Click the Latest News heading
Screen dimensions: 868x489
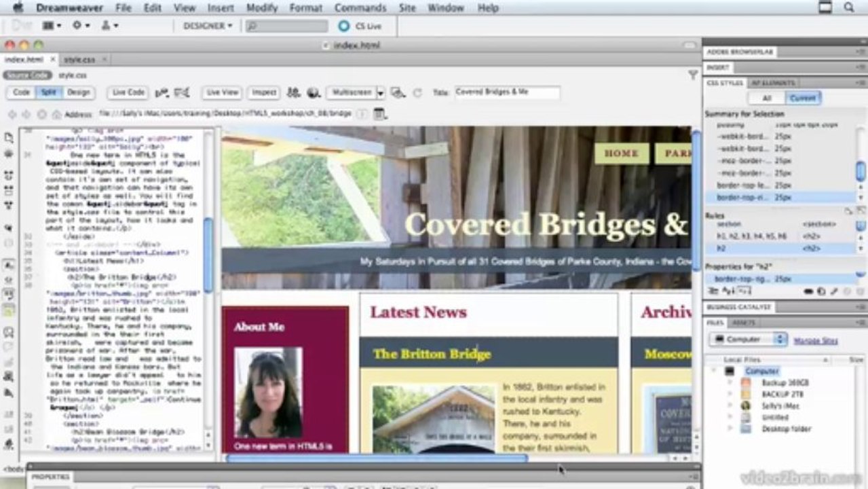[x=418, y=312]
